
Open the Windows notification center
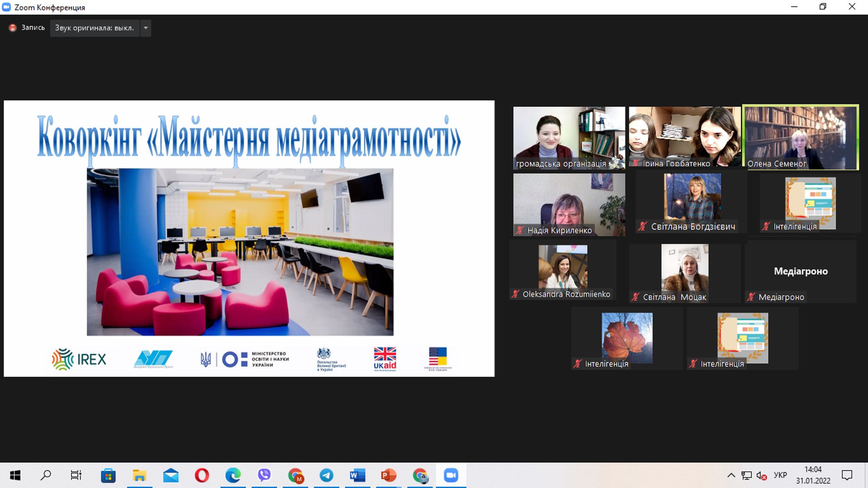(x=847, y=475)
